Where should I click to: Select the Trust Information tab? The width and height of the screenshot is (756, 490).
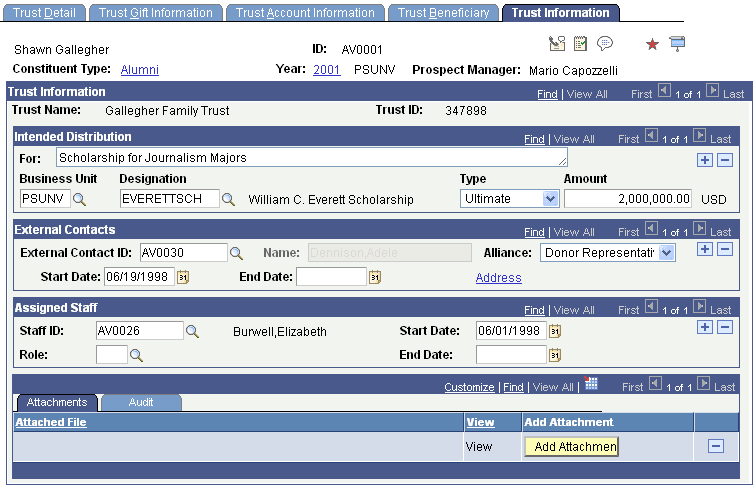pos(561,13)
